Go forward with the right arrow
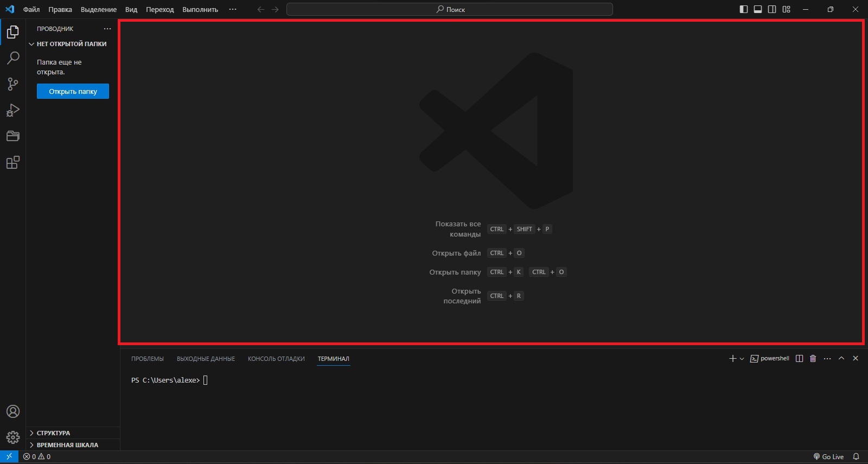Image resolution: width=868 pixels, height=464 pixels. [x=275, y=9]
